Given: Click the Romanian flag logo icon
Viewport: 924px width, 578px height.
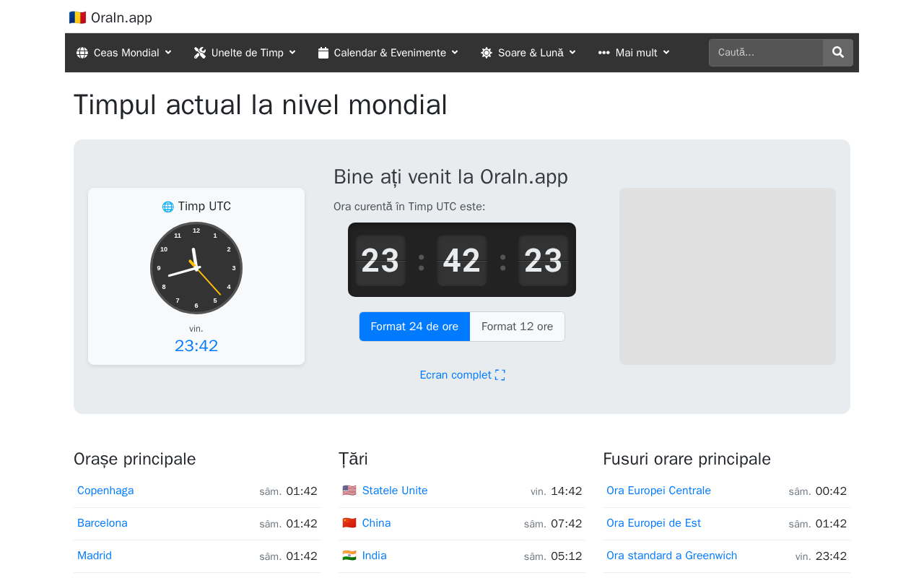Looking at the screenshot, I should [x=77, y=17].
